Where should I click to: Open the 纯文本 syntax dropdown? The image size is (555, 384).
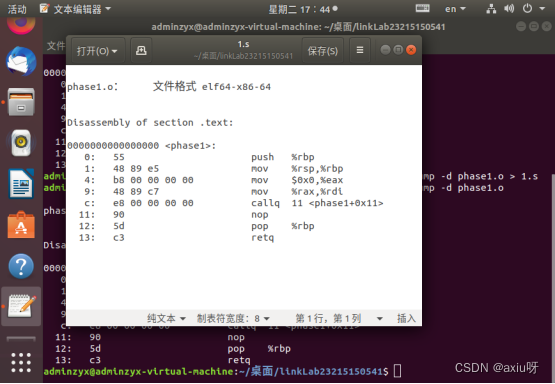click(x=166, y=319)
